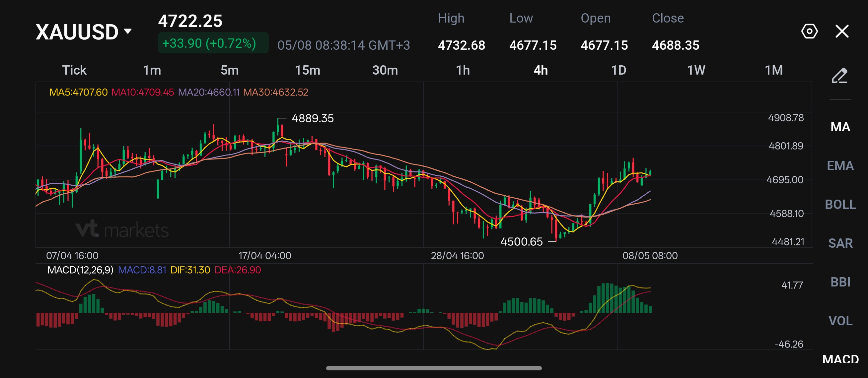Select the drawing pencil tool
The image size is (868, 378).
click(839, 75)
